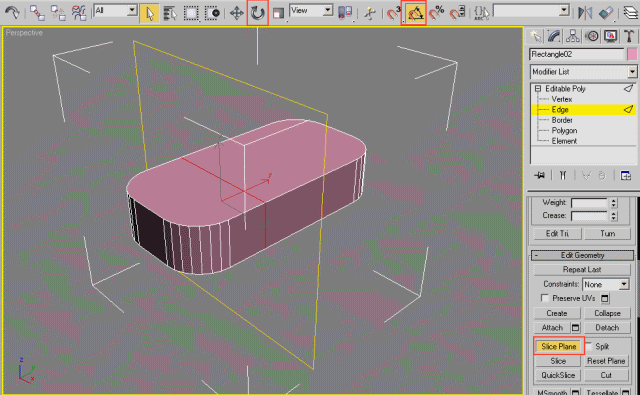
Task: Switch to the Utilities hammer tab
Action: point(629,36)
